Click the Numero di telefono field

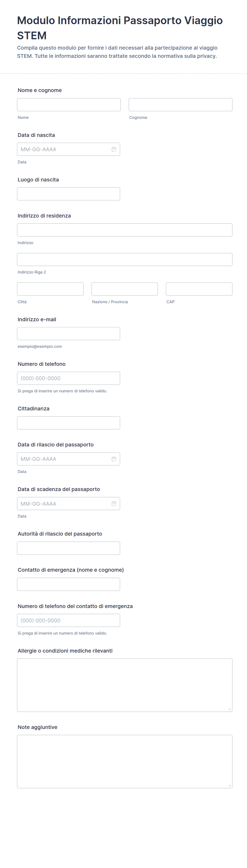[69, 378]
